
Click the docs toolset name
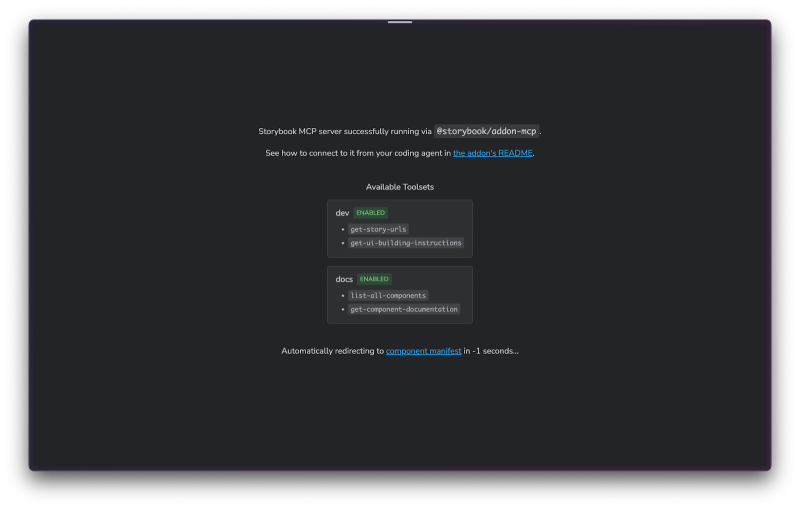[344, 279]
